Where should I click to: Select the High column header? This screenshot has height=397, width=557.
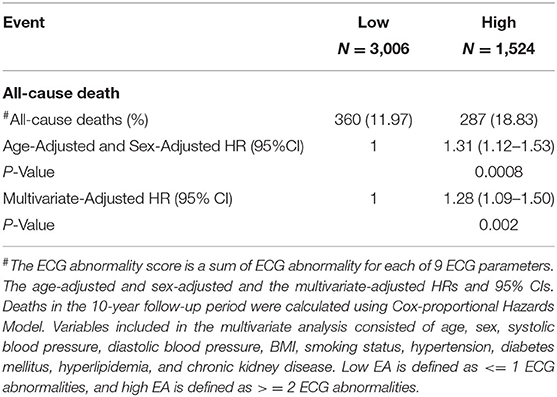499,22
